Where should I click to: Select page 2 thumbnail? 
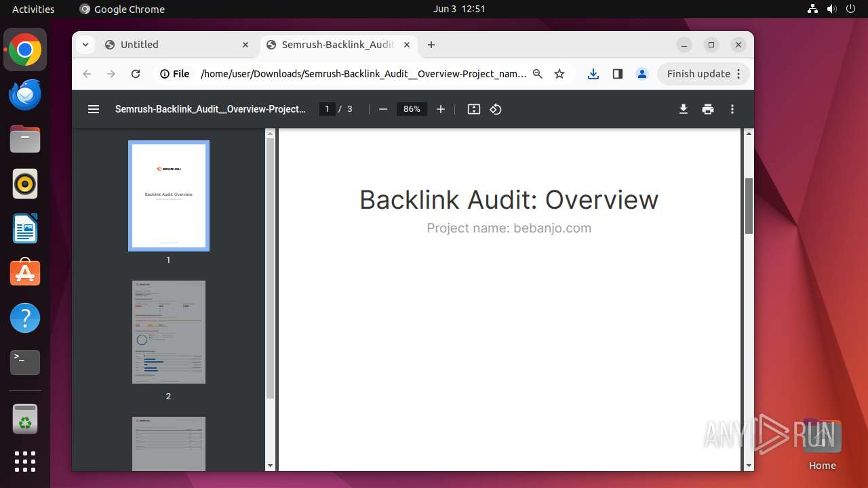pyautogui.click(x=169, y=332)
